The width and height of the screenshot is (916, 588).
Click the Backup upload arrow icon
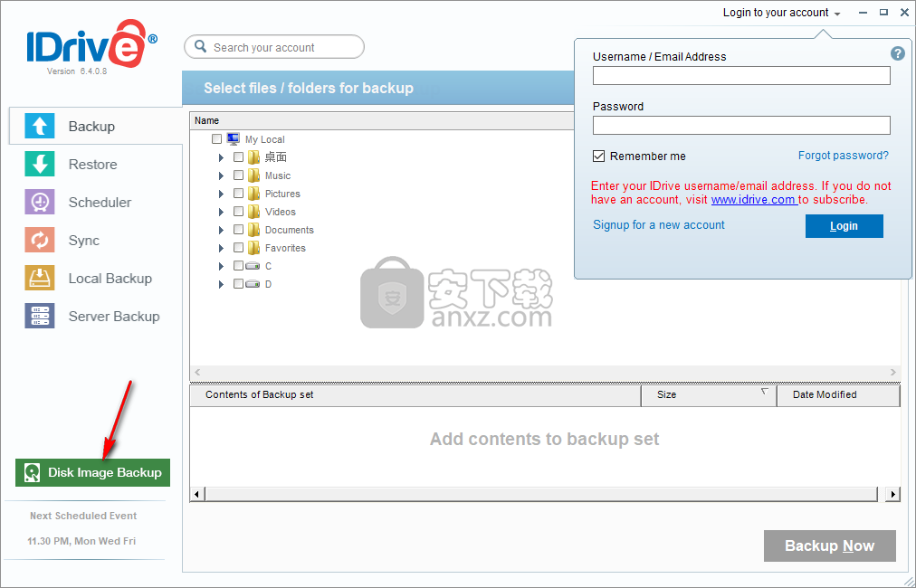(40, 126)
